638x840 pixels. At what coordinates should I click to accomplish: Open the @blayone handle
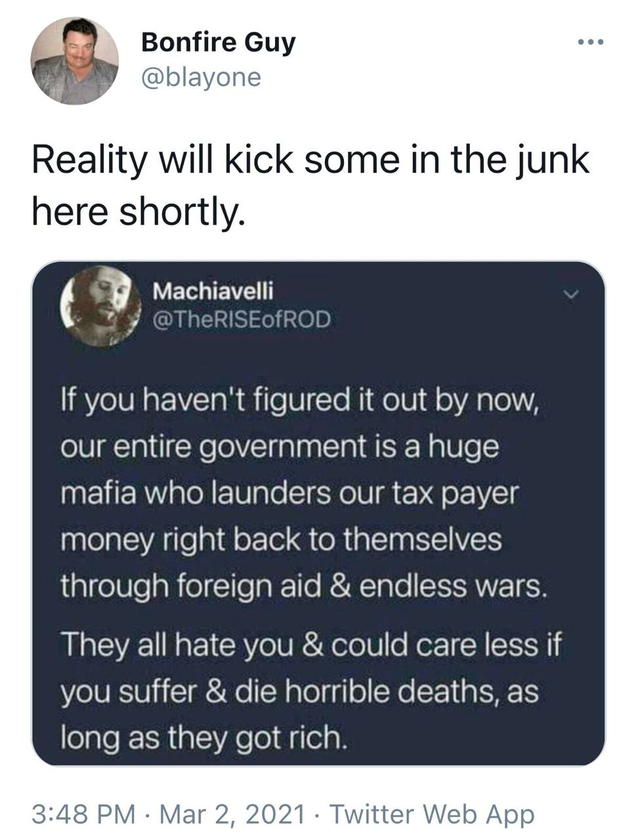point(201,77)
